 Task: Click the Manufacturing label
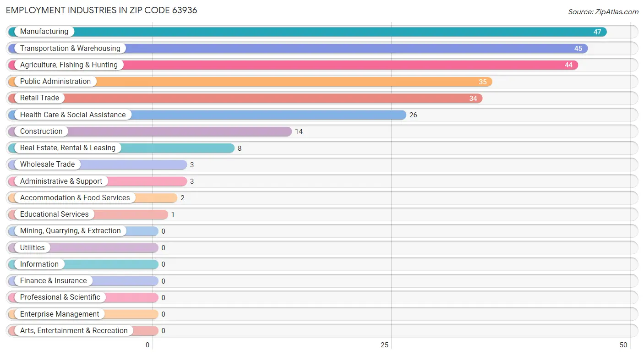click(x=44, y=32)
